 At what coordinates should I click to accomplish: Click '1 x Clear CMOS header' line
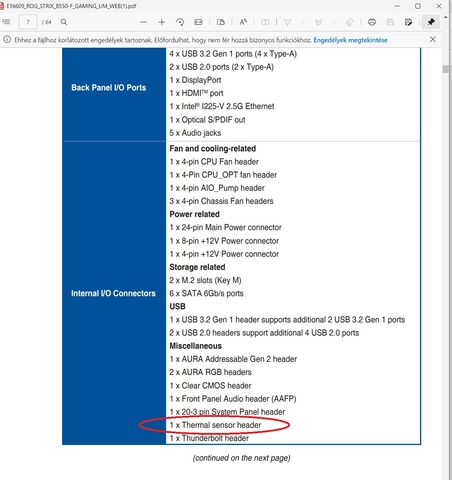click(210, 386)
